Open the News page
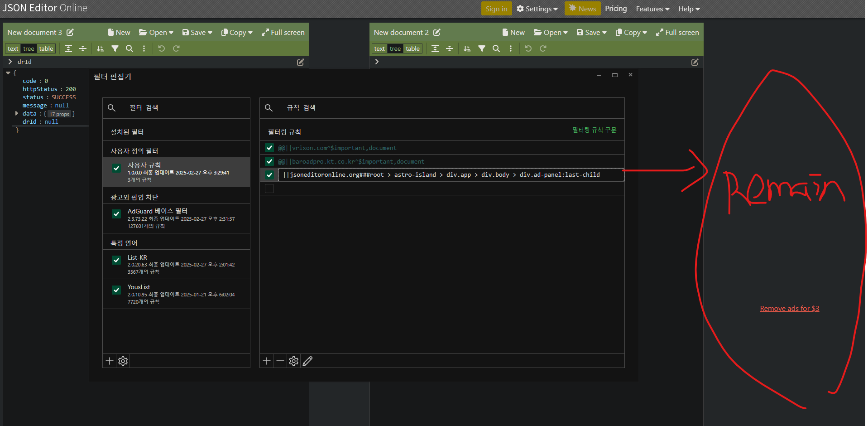Viewport: 868px width, 426px height. point(582,9)
